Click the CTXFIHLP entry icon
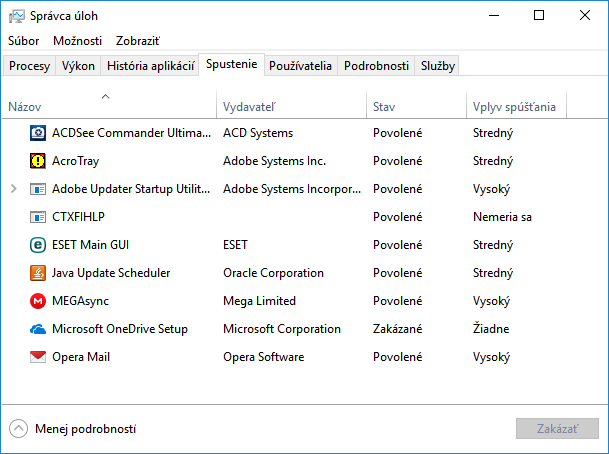Image resolution: width=609 pixels, height=454 pixels. click(x=38, y=216)
